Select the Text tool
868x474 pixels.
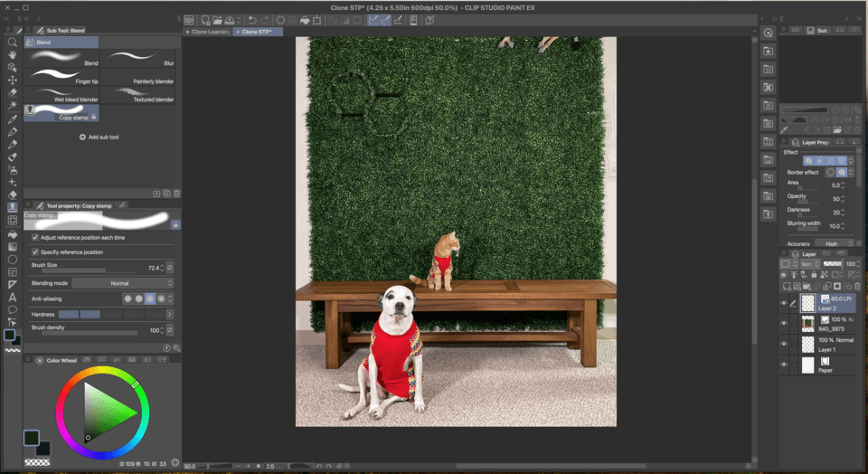[x=13, y=297]
